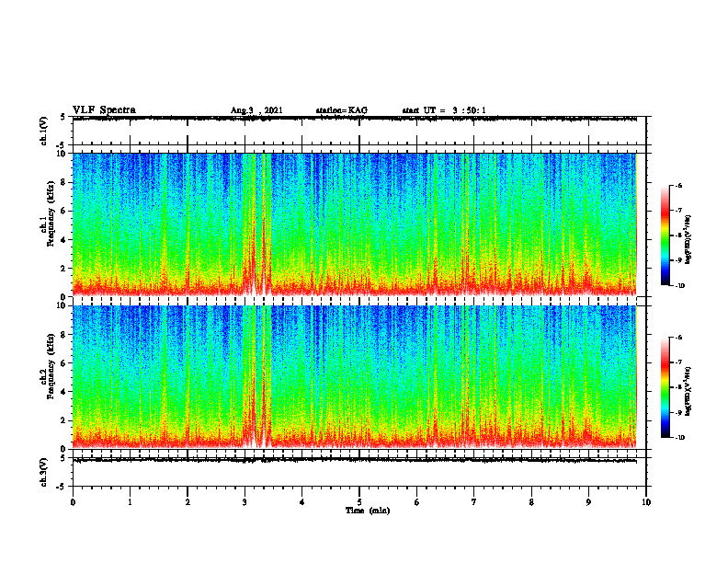This screenshot has height=563, width=728.
Task: Select the "6" kHz tick on ch.2 frequency axis
Action: (64, 363)
